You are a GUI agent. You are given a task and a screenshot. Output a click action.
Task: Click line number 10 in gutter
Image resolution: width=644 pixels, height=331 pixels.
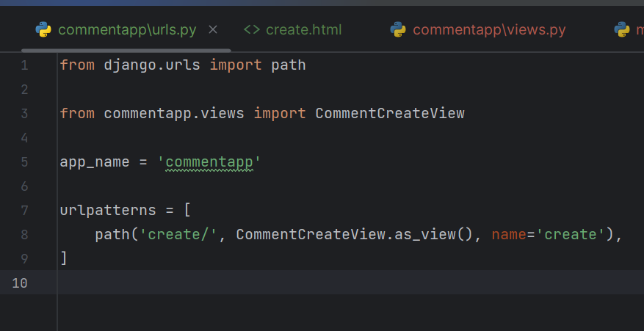tap(20, 283)
